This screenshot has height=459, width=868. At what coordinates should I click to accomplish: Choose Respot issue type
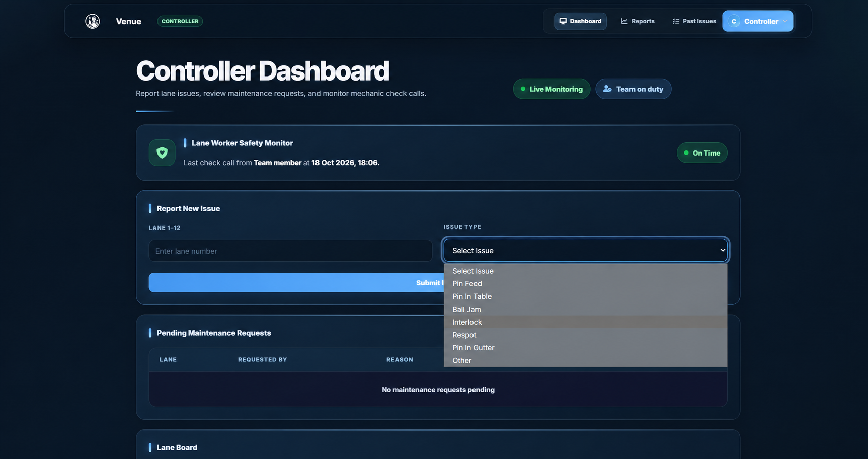pyautogui.click(x=586, y=335)
